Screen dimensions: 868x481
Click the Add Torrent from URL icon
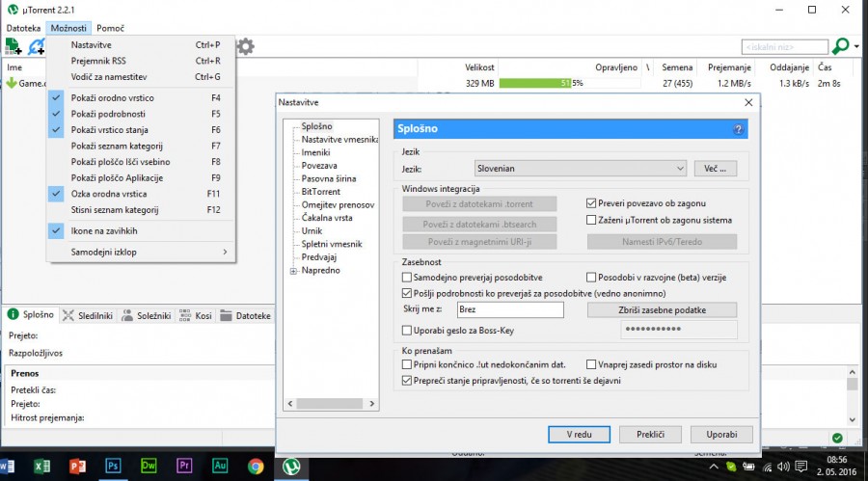point(38,46)
